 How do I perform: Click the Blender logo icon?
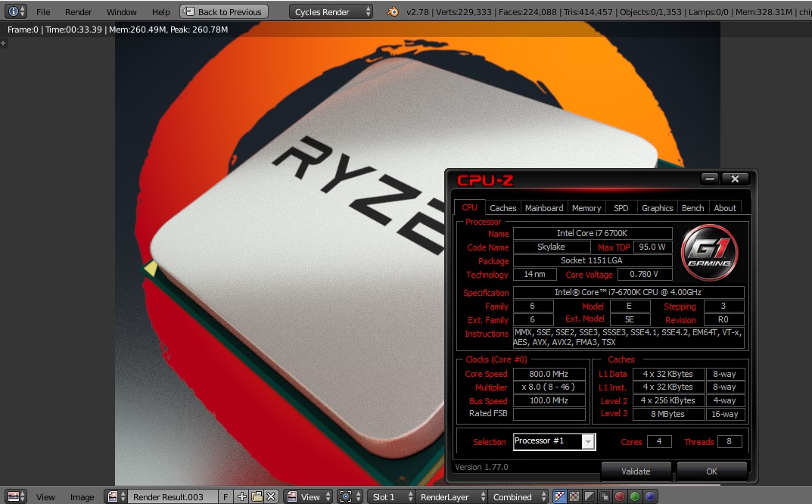coord(393,11)
